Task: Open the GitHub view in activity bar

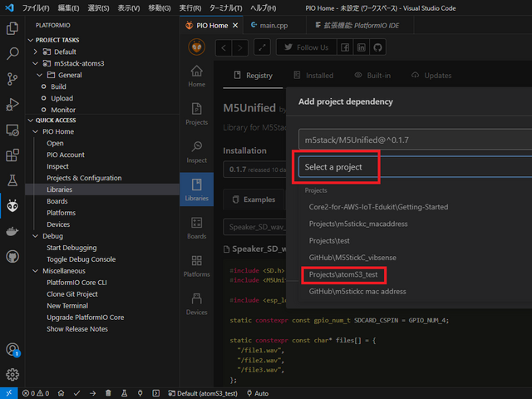Action: [12, 257]
